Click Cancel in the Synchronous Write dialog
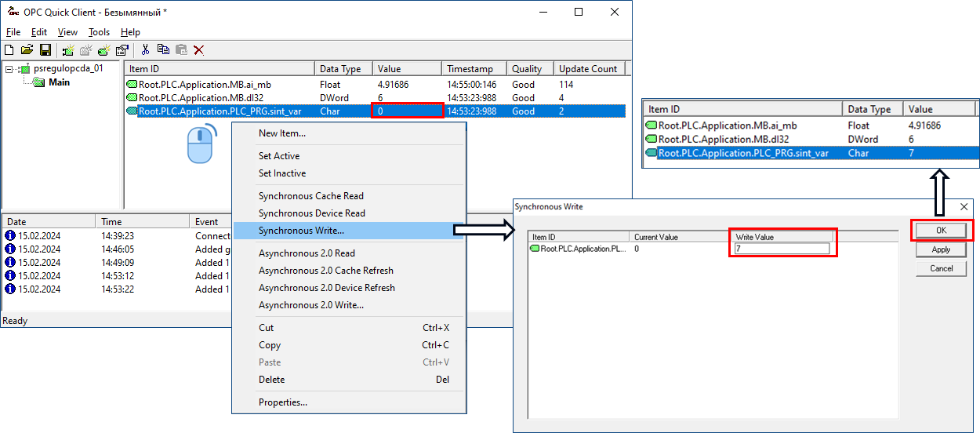Screen dimensions: 980x433 tap(941, 268)
